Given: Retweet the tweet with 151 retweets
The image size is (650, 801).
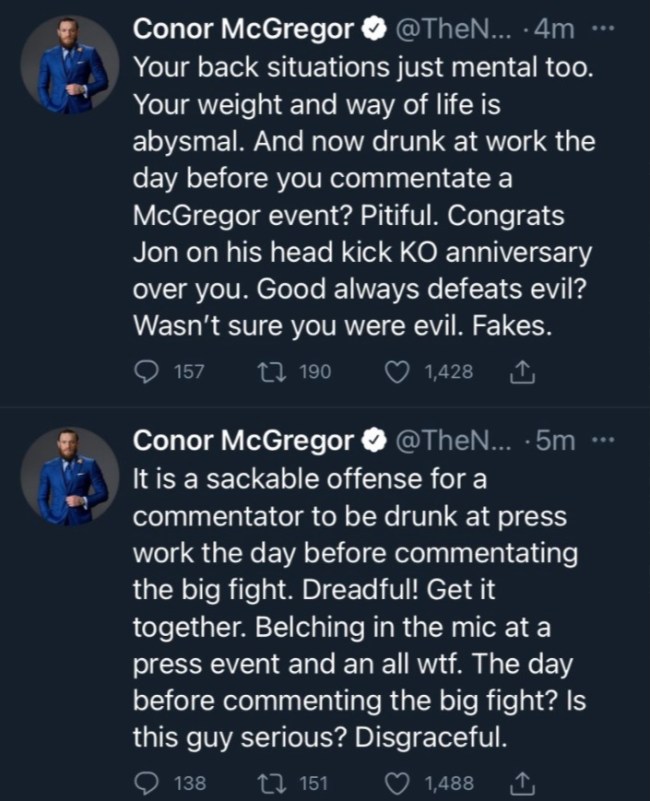Looking at the screenshot, I should tap(272, 783).
